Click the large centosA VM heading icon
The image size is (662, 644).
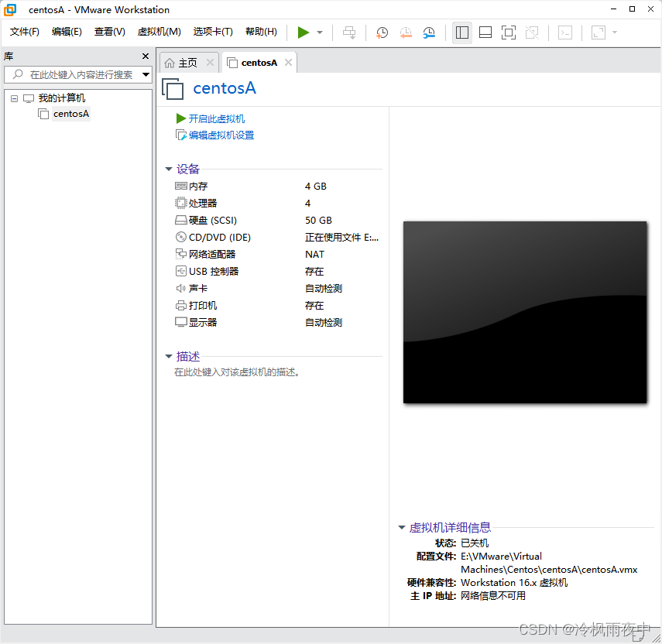click(x=173, y=88)
